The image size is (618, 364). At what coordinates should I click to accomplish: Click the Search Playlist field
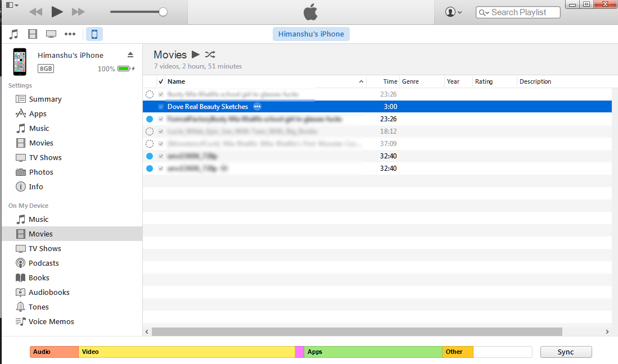(518, 12)
